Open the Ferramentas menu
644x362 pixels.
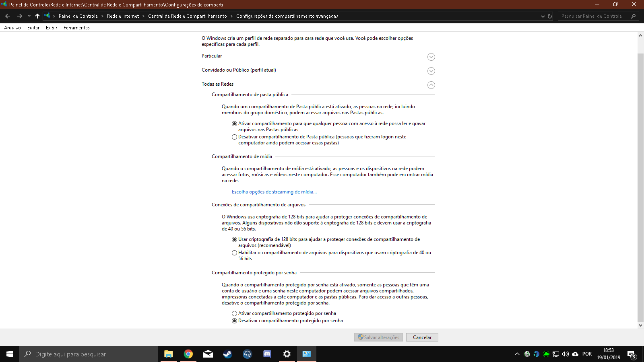click(x=76, y=28)
